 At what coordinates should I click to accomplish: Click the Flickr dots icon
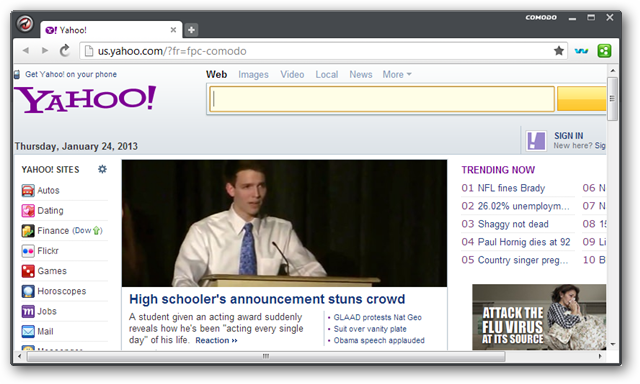tap(28, 251)
